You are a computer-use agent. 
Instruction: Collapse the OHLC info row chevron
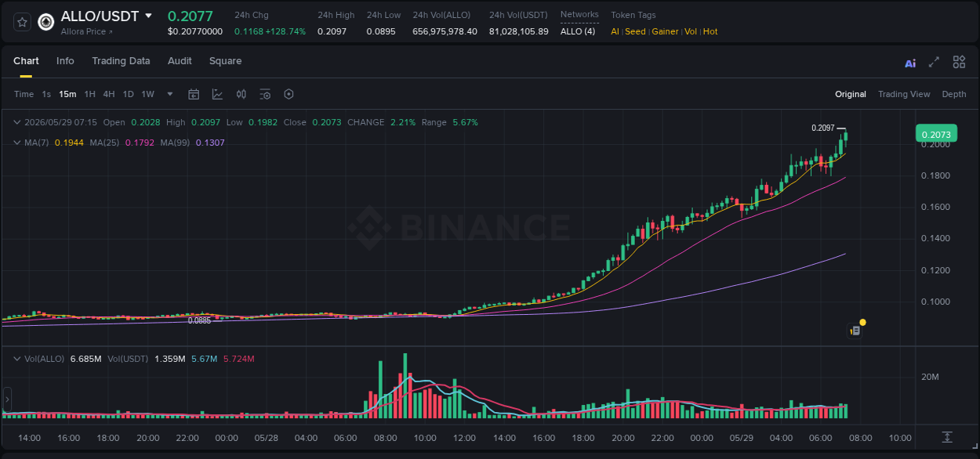tap(17, 122)
